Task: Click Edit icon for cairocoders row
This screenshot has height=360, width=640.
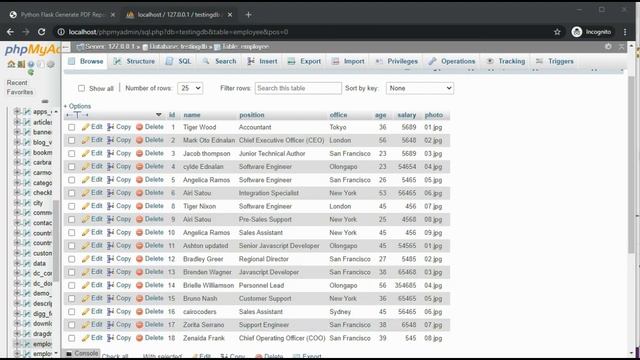Action: point(85,311)
